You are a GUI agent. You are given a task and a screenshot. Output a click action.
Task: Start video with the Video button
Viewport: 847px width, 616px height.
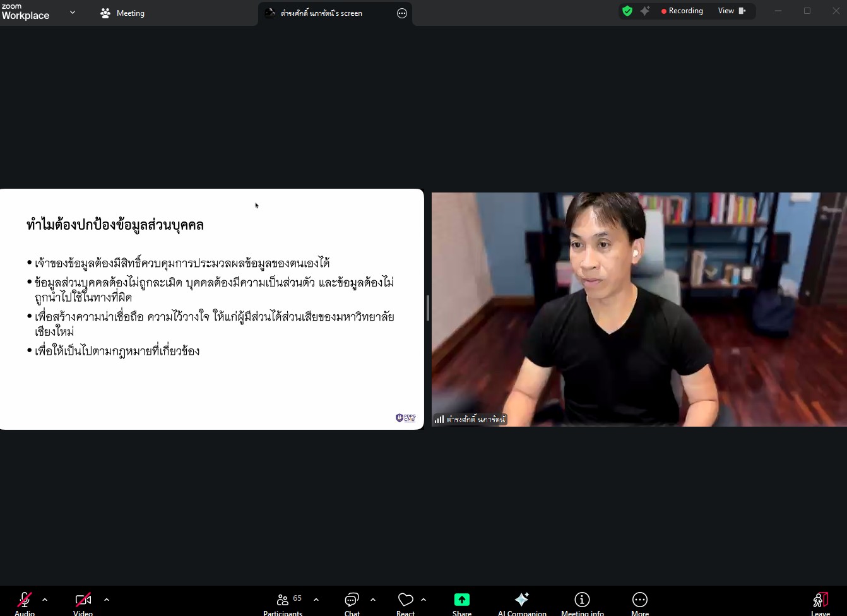83,601
